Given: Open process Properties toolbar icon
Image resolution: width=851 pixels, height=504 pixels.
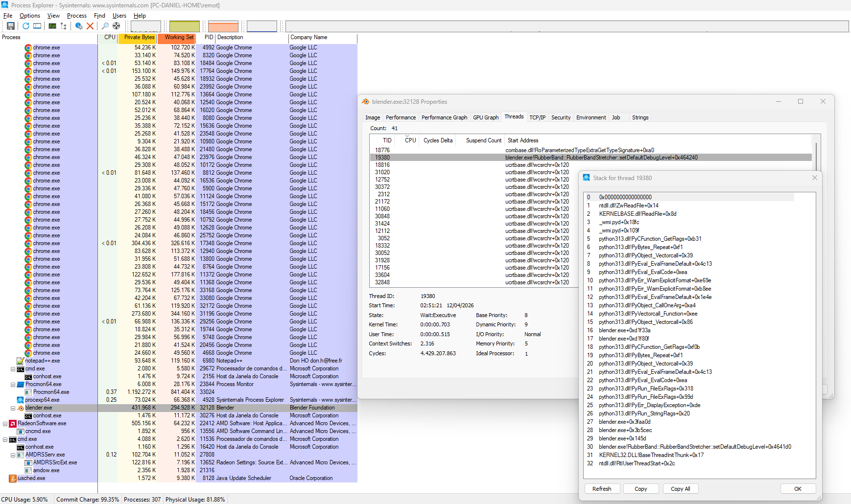Looking at the screenshot, I should [78, 26].
